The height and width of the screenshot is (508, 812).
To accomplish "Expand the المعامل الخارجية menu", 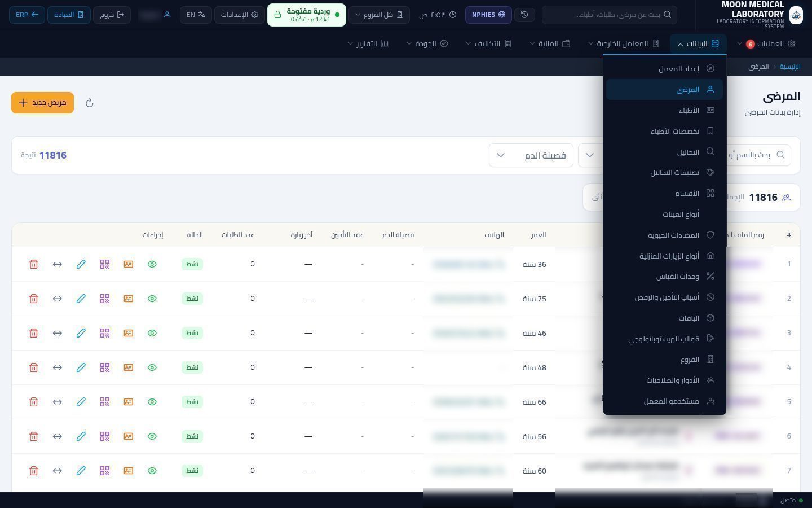I will pos(624,43).
